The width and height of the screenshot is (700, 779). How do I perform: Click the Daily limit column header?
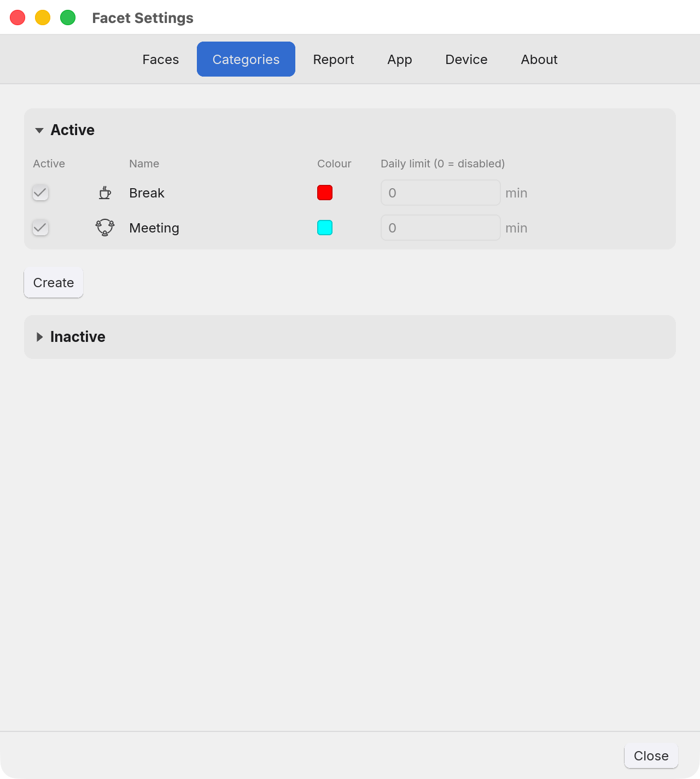442,164
